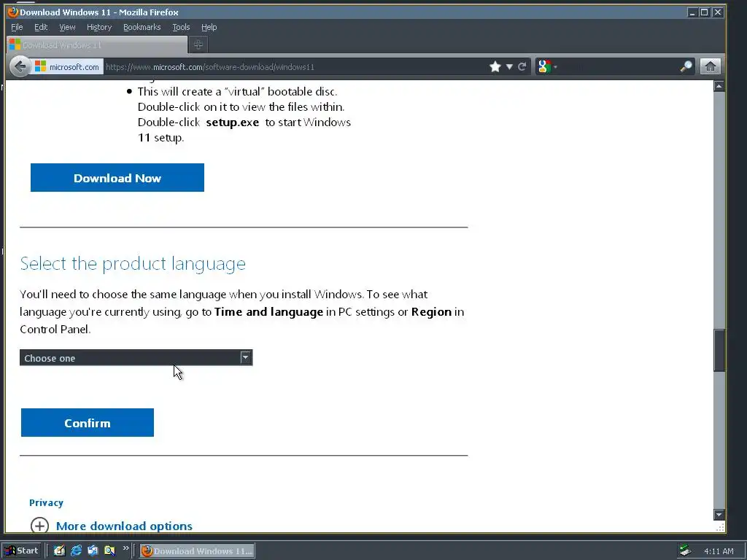
Task: Click the 'Select the product language' heading
Action: (x=133, y=263)
